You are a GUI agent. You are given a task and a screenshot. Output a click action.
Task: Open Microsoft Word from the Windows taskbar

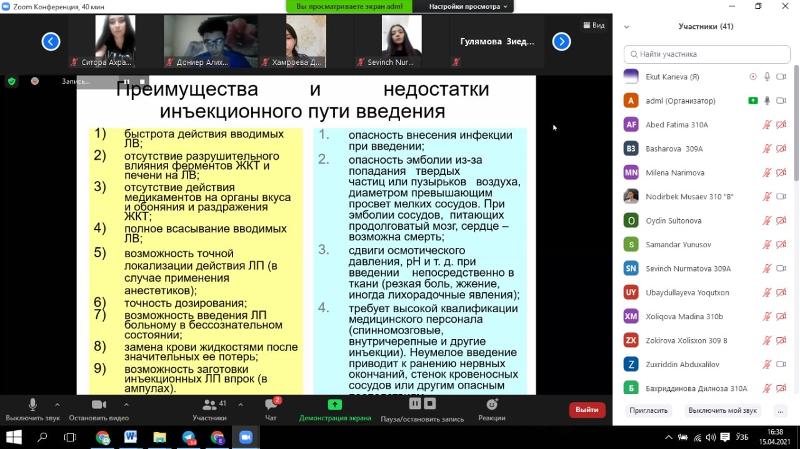tap(130, 437)
